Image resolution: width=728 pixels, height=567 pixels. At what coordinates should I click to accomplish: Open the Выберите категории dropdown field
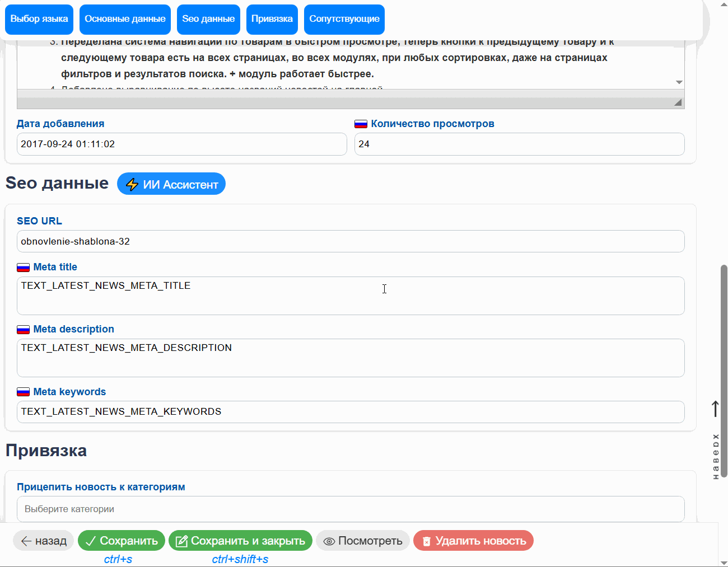click(350, 509)
